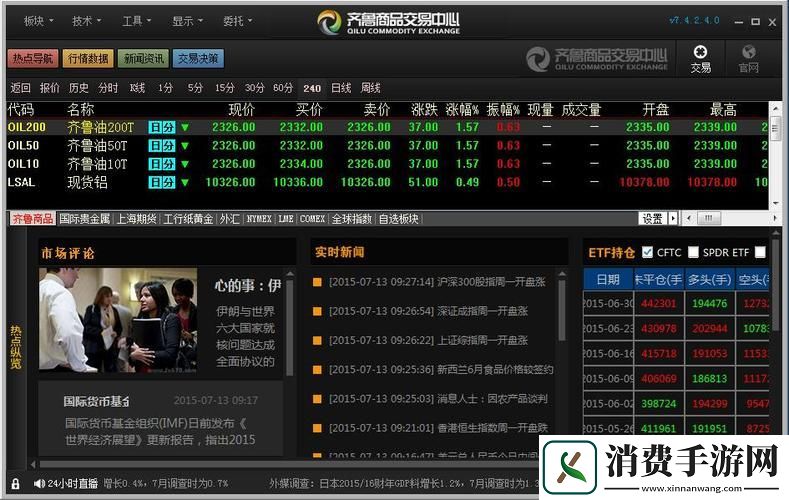This screenshot has width=789, height=500.
Task: Click the speaker icon for 24小时直播
Action: [x=38, y=484]
